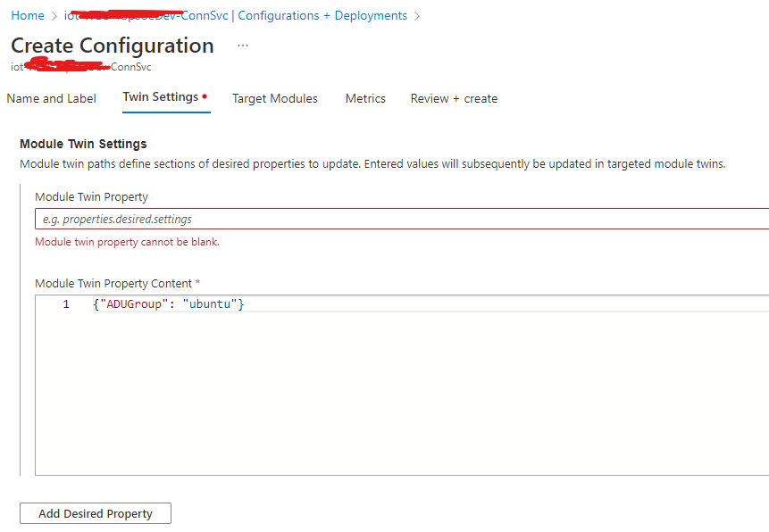Switch to the Target Modules tab
The width and height of the screenshot is (769, 532).
(x=274, y=98)
